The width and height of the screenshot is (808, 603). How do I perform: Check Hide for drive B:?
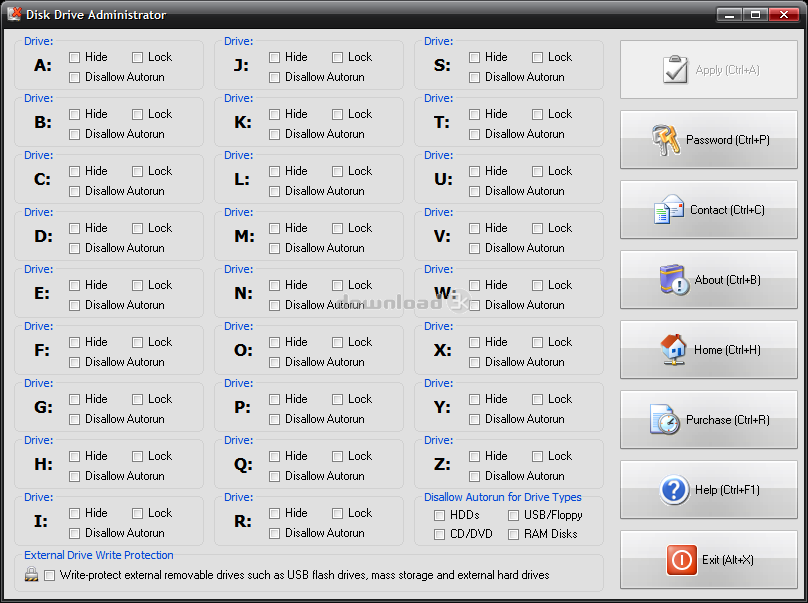pos(75,114)
